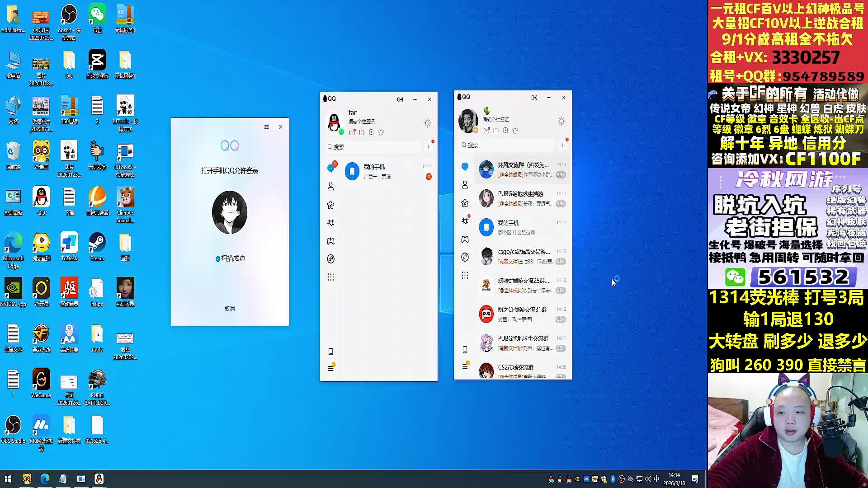Open main menu at bottom of right QQ sidebar
This screenshot has height=488, width=868.
(x=465, y=367)
